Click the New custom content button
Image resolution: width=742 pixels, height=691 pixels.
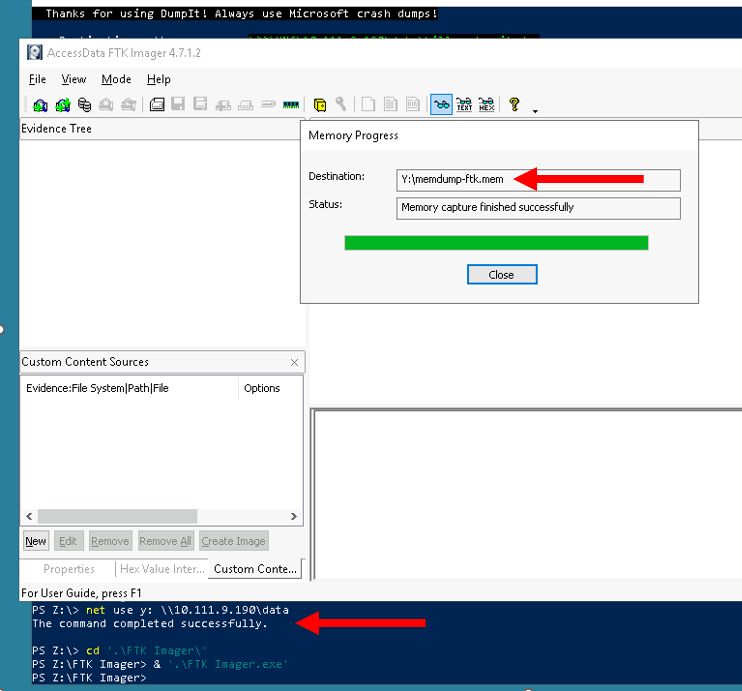coord(36,541)
